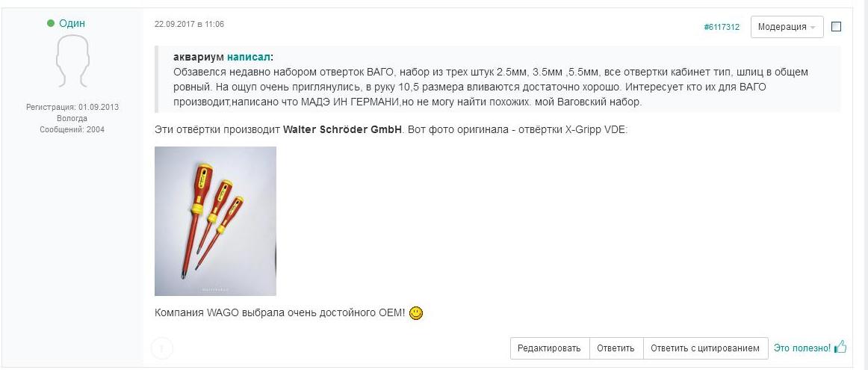The height and width of the screenshot is (370, 868).
Task: Click the bold Walter Schröder GmbH text
Action: [342, 129]
